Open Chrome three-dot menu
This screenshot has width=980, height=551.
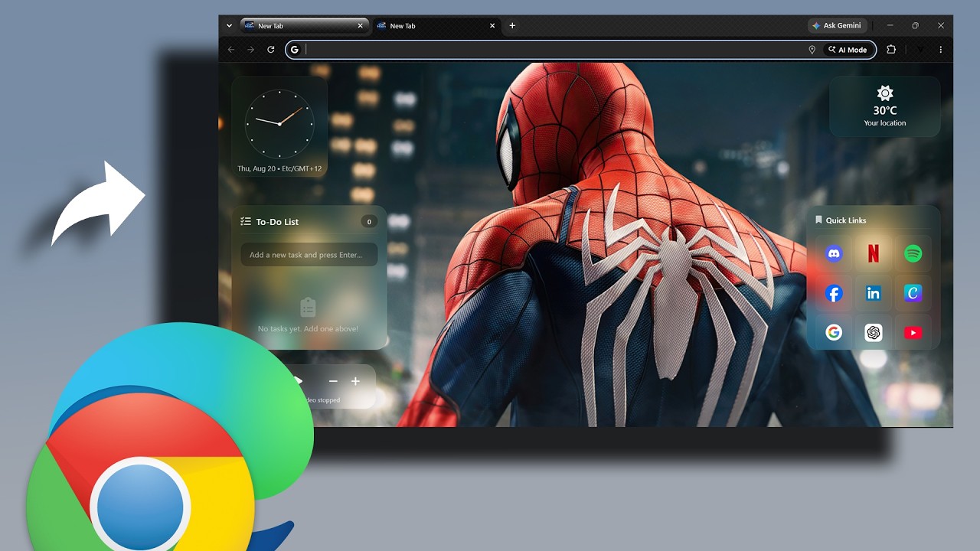pos(941,50)
